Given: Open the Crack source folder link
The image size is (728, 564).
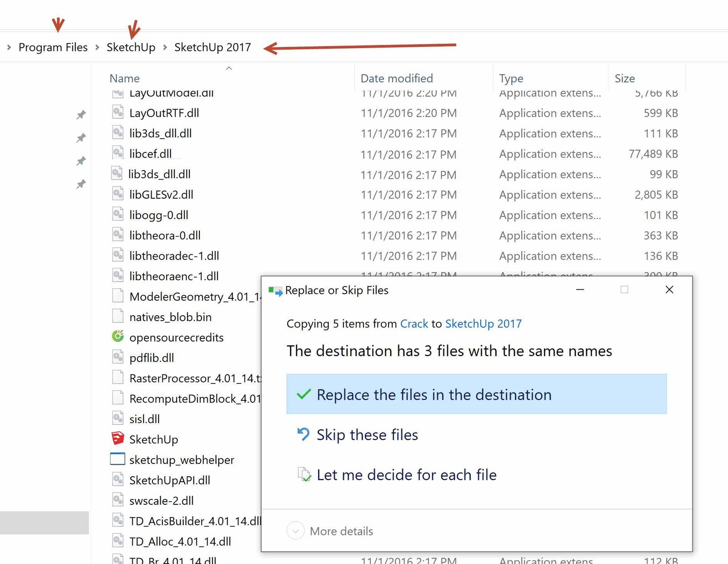Looking at the screenshot, I should click(414, 324).
